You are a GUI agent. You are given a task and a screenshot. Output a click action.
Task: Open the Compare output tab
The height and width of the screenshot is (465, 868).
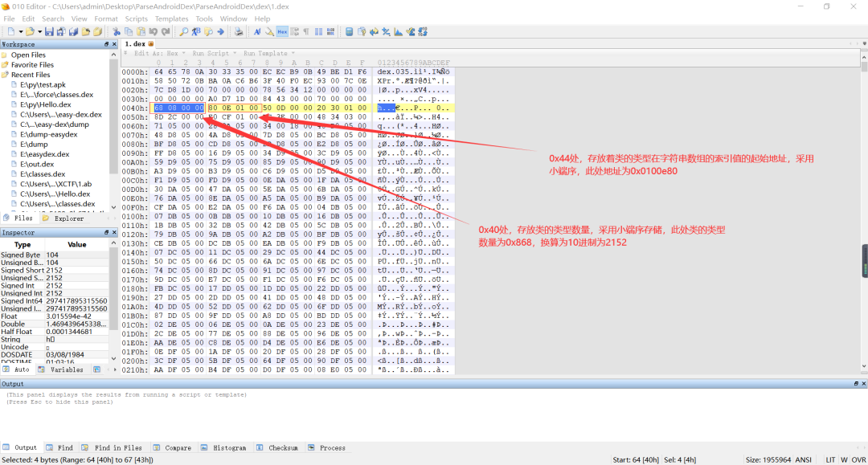click(x=172, y=448)
